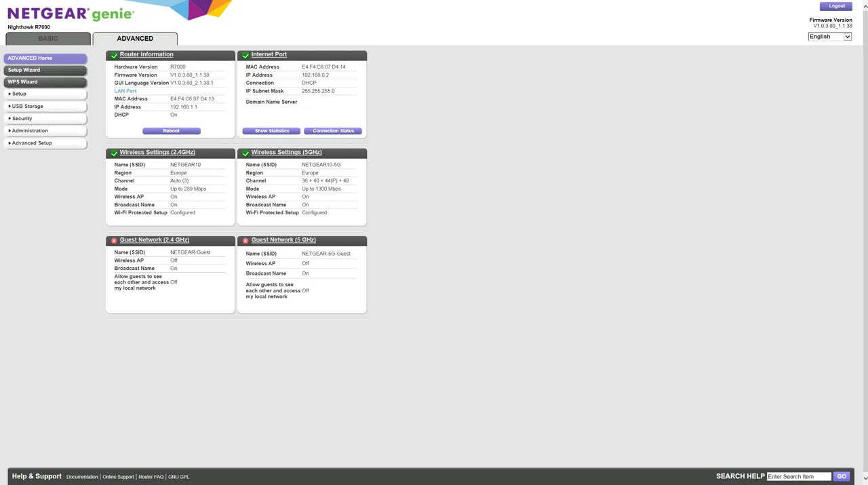Viewport: 868px width, 485px height.
Task: Click the green check icon beside Internet Port
Action: 245,55
